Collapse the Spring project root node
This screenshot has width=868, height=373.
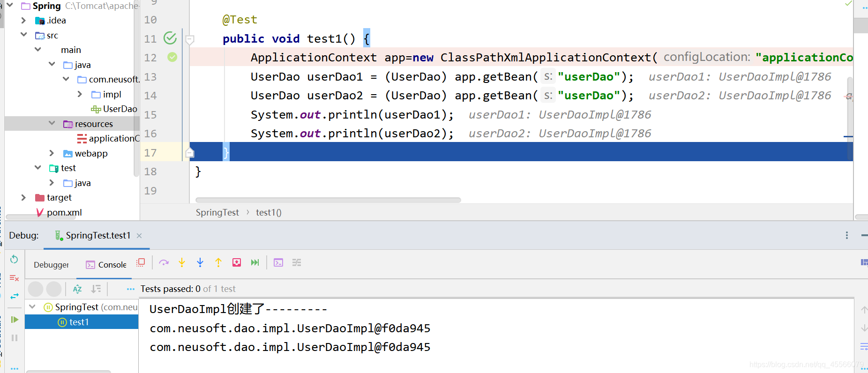coord(9,6)
